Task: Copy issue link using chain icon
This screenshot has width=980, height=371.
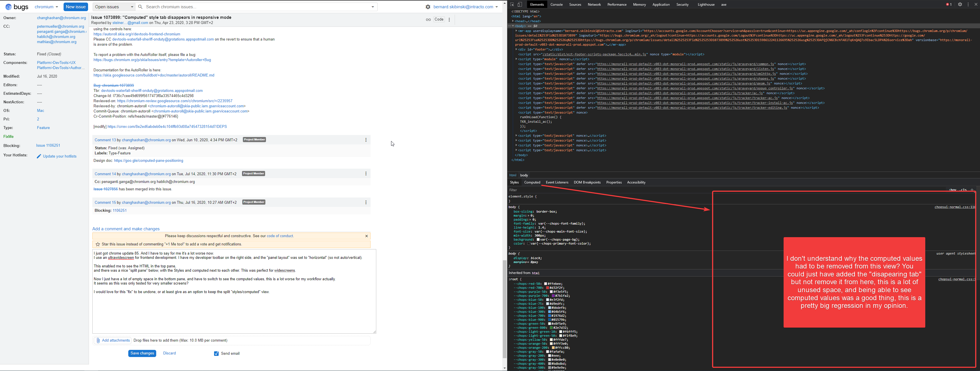Action: 428,19
